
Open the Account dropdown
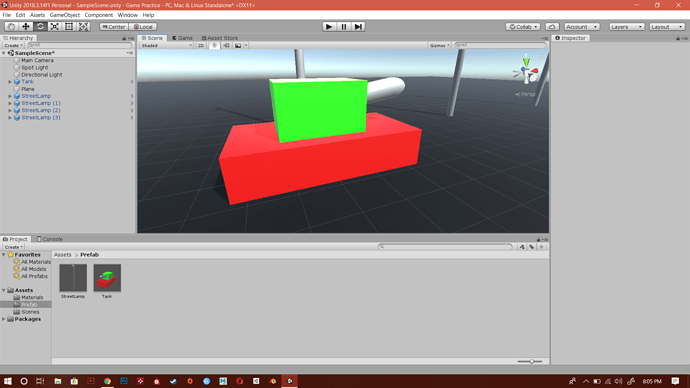coord(582,27)
